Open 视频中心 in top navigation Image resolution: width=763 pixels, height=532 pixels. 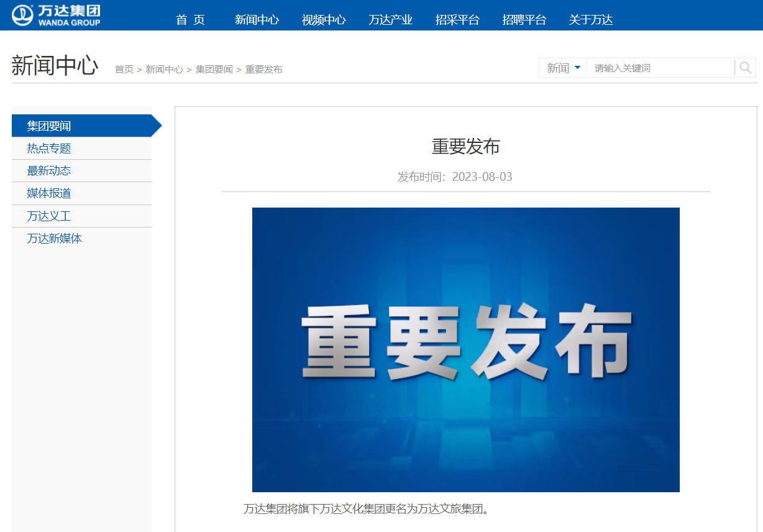pyautogui.click(x=324, y=20)
